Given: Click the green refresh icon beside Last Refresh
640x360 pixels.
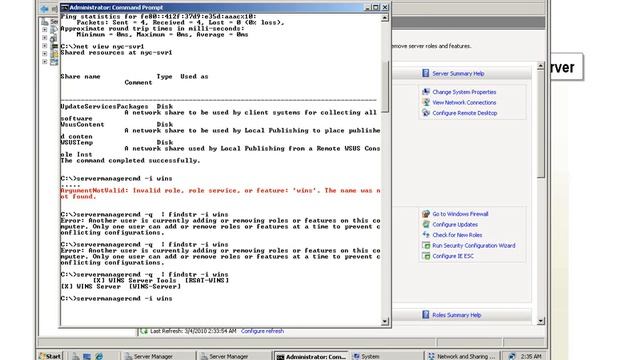Looking at the screenshot, I should pos(144,331).
